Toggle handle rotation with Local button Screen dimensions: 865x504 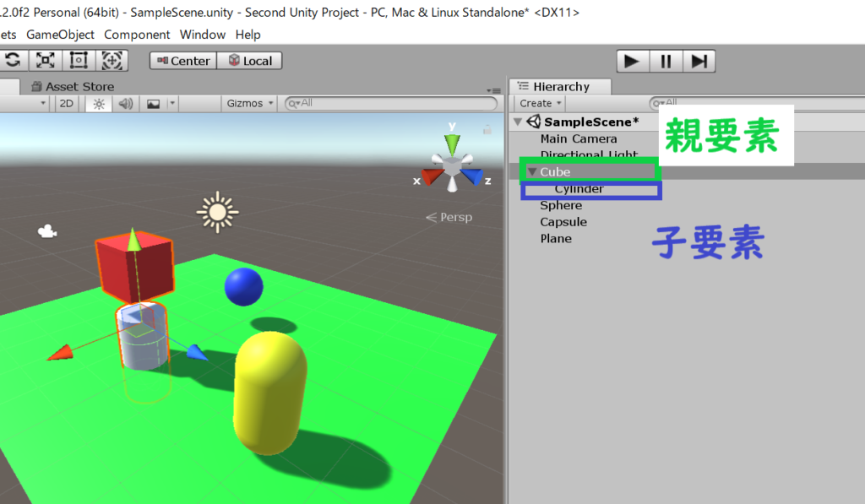click(x=250, y=61)
